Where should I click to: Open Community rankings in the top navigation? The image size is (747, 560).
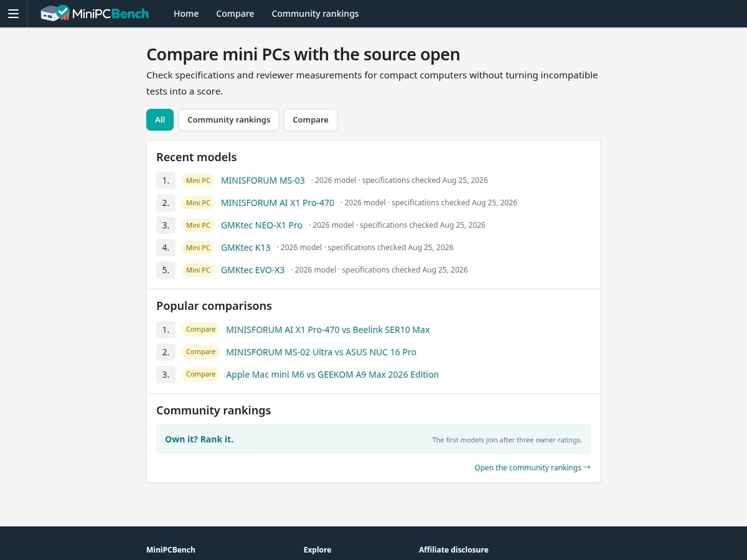[x=315, y=14]
